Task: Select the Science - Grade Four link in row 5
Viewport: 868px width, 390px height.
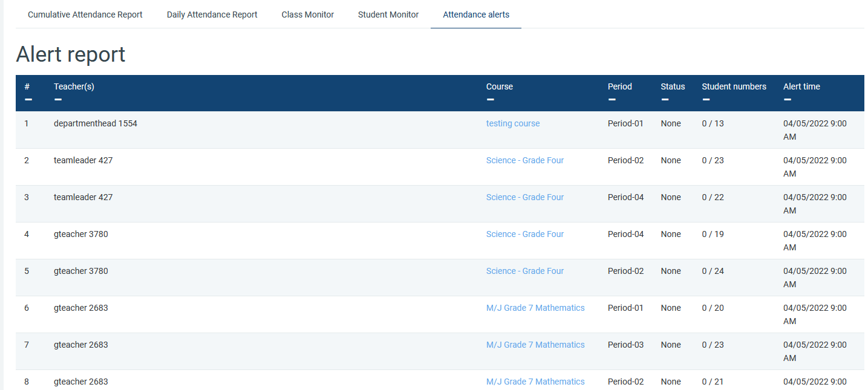Action: (x=525, y=271)
